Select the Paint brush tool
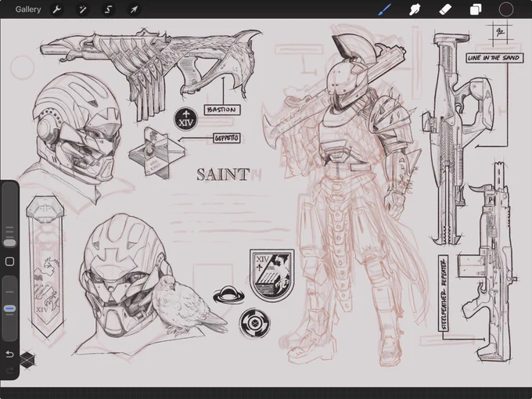This screenshot has width=532, height=399. (385, 9)
